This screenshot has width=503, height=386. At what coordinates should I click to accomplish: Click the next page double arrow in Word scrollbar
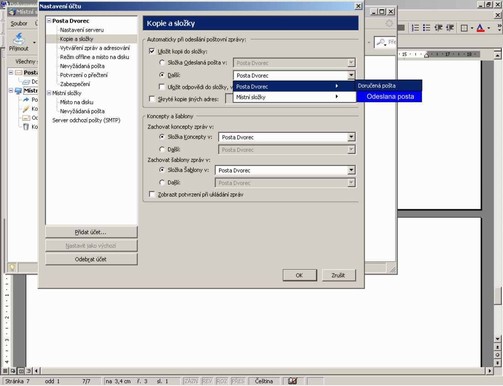coord(497,363)
